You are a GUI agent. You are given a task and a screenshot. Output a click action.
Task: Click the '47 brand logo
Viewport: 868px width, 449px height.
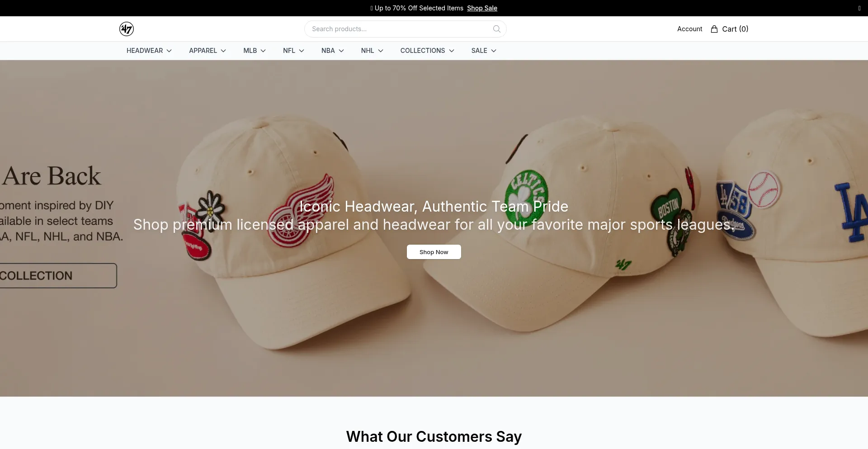click(127, 29)
